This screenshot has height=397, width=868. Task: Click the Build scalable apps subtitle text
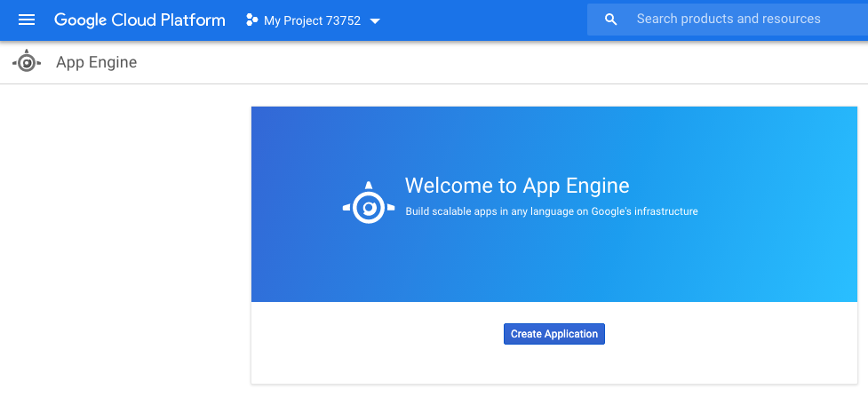(552, 211)
